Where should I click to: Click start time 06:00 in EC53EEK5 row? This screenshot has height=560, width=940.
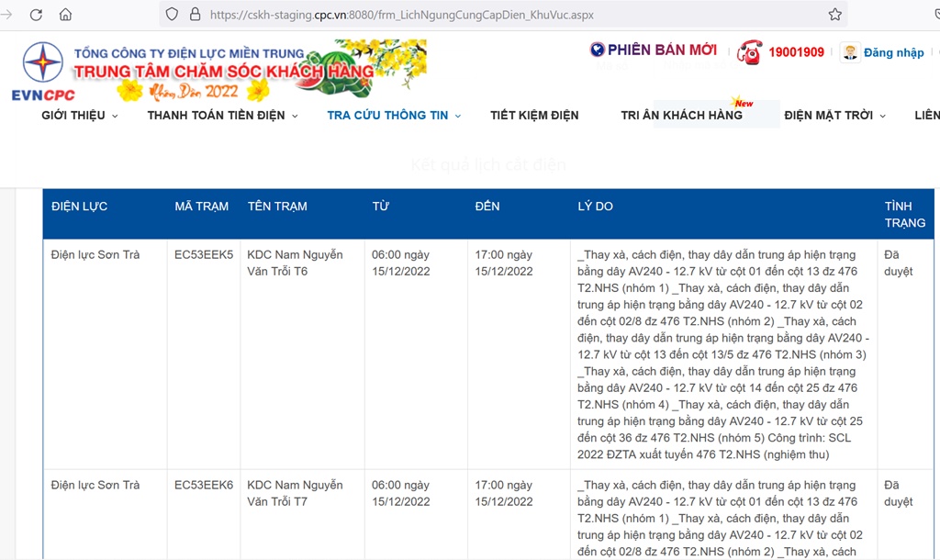[x=400, y=263]
